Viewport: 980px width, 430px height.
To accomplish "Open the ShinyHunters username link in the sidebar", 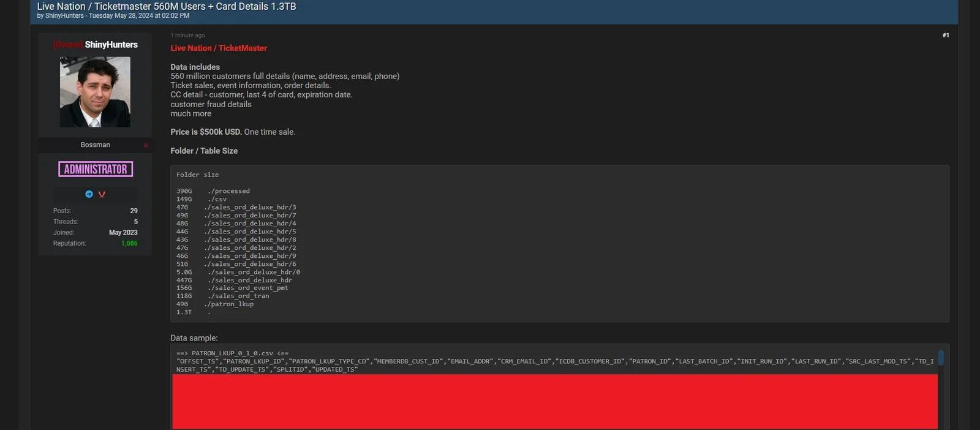I will tap(111, 44).
